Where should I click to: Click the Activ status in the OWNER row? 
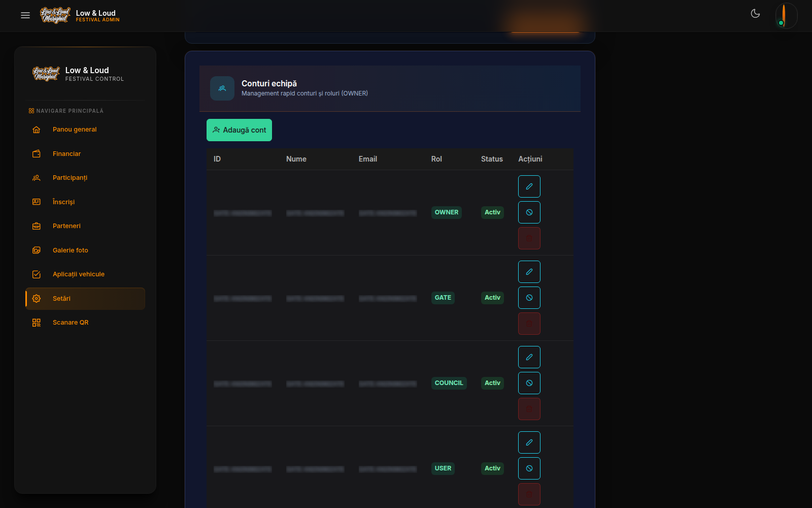pyautogui.click(x=492, y=212)
